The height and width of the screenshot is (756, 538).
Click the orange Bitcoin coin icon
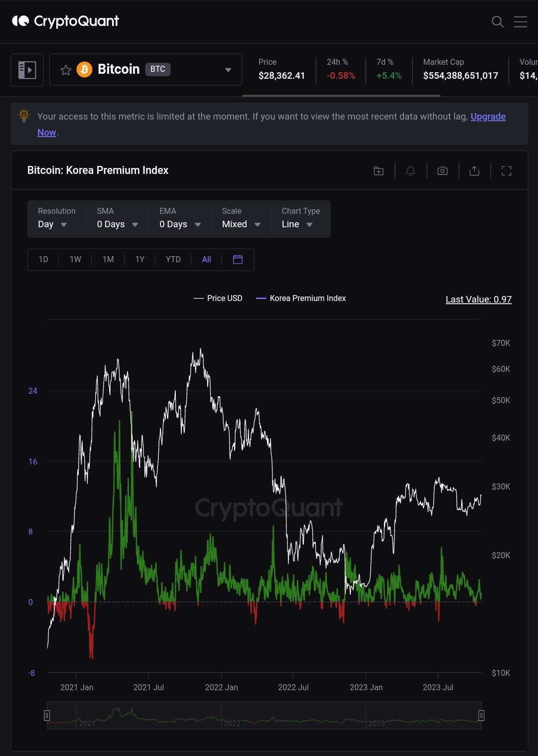coord(84,69)
